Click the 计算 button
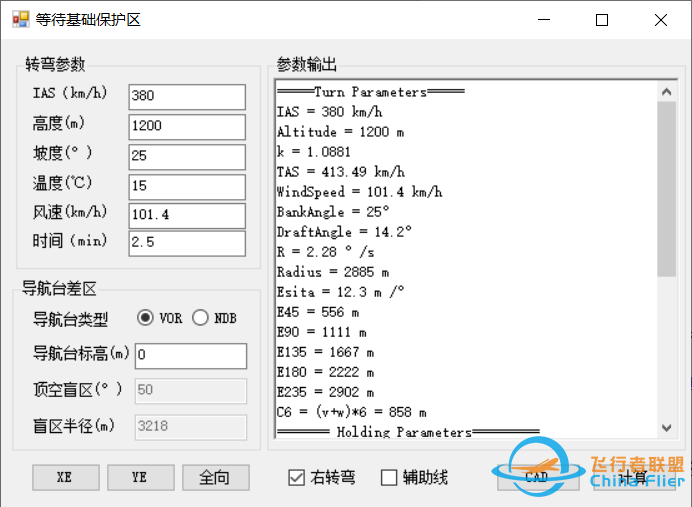This screenshot has width=692, height=507. [634, 477]
